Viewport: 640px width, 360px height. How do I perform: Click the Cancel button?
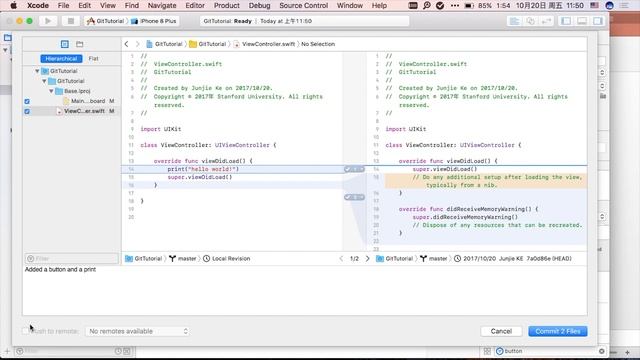pos(501,331)
